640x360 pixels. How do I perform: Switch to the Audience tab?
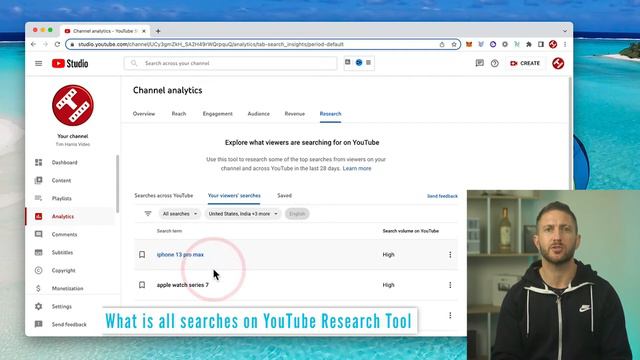point(258,114)
